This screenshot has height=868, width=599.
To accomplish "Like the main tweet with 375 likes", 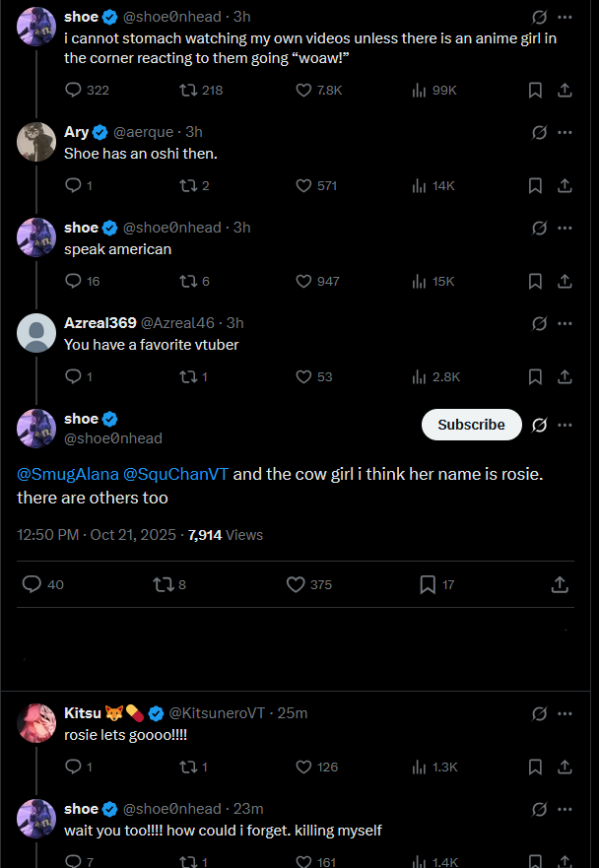I will 296,584.
